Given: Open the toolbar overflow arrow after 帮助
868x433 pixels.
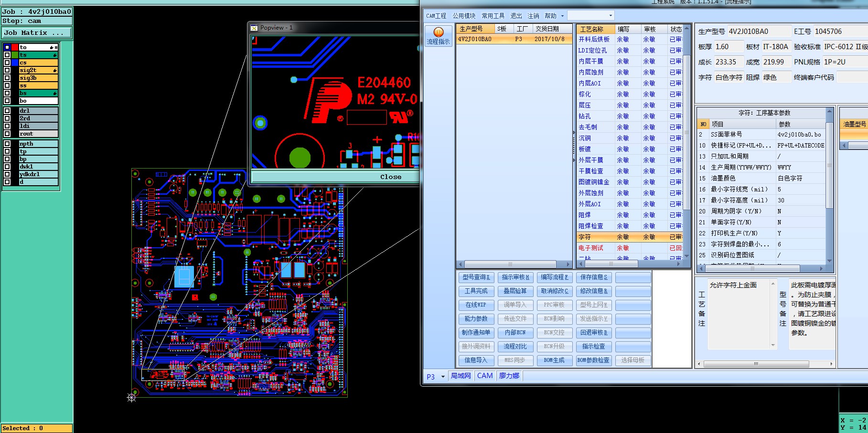Looking at the screenshot, I should [x=562, y=16].
